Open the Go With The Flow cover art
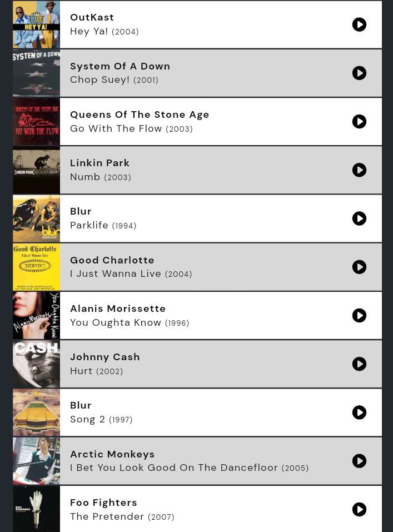 click(36, 121)
